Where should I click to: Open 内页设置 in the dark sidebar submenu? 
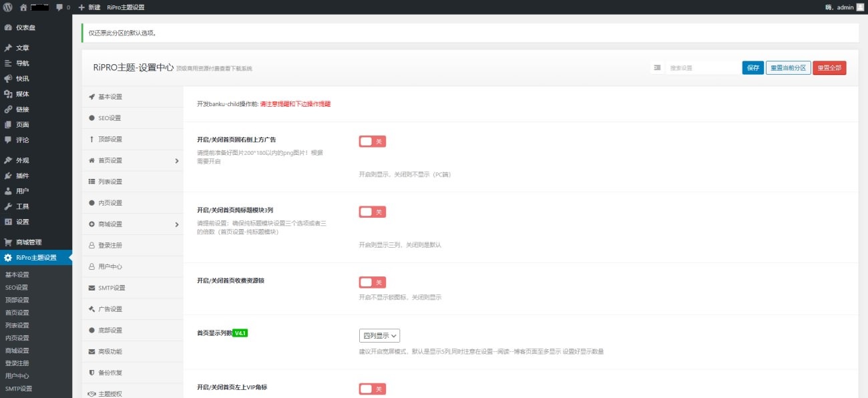(17, 338)
